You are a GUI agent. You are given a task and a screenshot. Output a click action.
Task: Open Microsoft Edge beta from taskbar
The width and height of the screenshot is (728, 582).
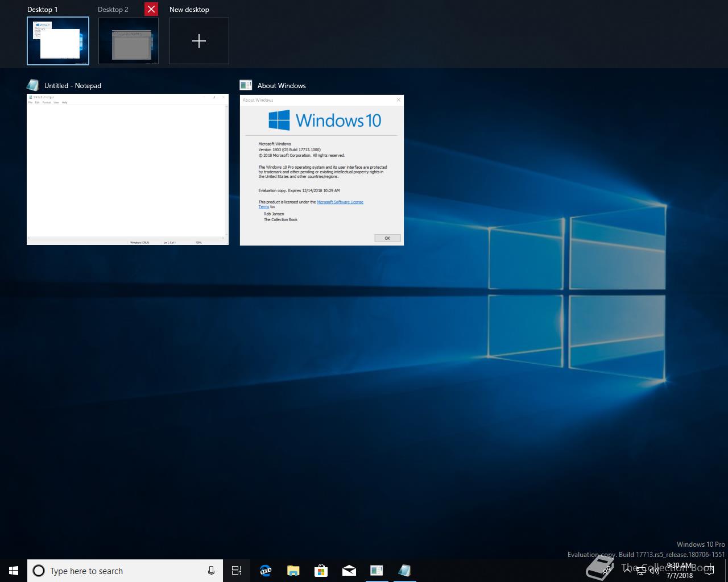(265, 571)
